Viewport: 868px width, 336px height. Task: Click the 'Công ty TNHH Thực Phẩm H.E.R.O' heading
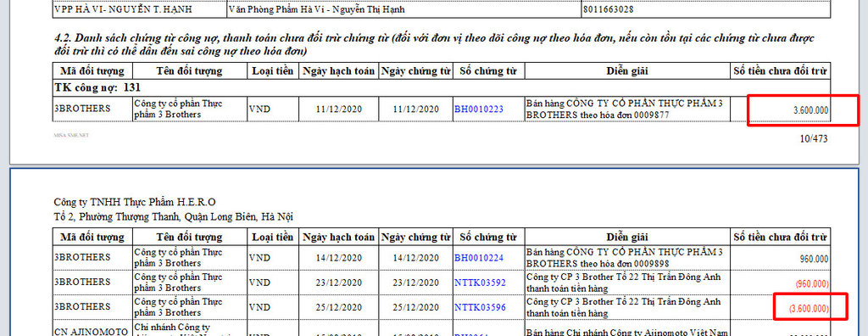click(135, 201)
